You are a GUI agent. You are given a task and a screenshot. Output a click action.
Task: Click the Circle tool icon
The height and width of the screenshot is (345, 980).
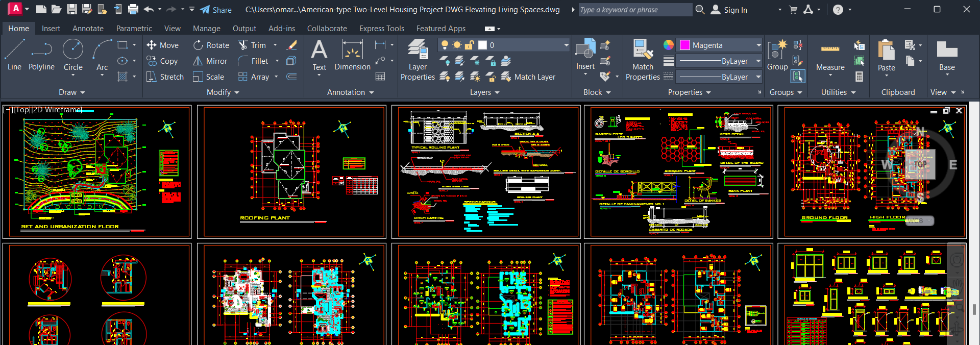point(73,50)
